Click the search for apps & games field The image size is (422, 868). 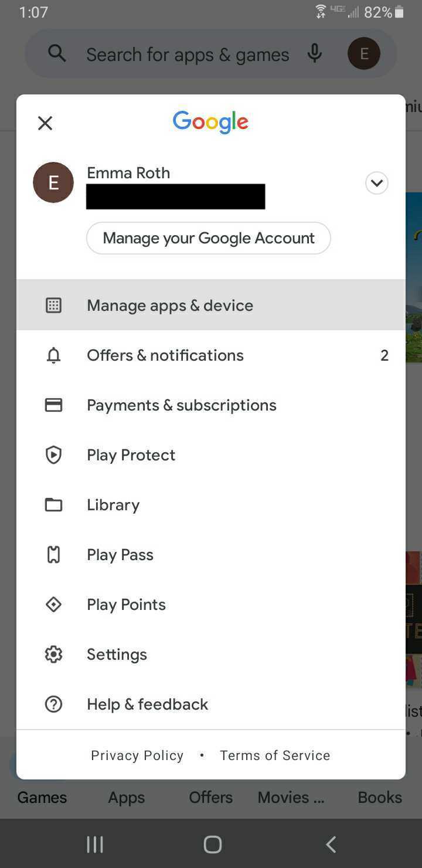coord(188,55)
